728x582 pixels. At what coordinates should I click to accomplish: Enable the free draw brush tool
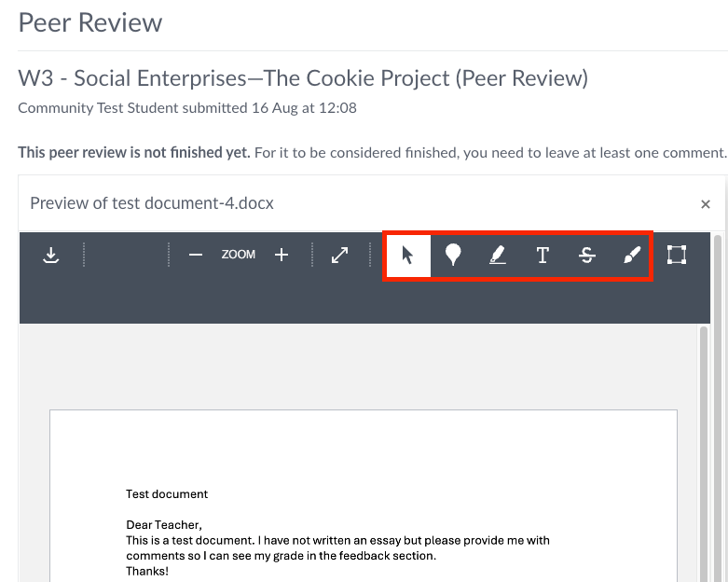pyautogui.click(x=632, y=256)
